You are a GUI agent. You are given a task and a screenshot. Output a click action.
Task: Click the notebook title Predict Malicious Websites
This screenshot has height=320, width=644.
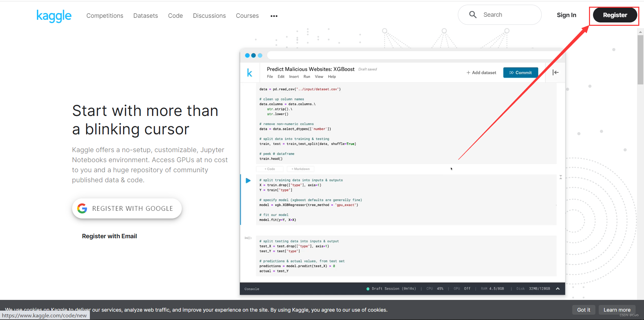(x=311, y=69)
